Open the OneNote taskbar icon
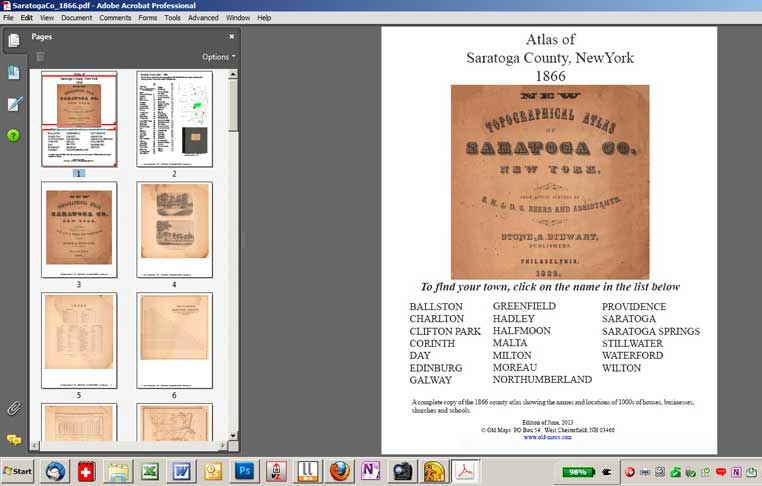762x486 pixels. click(370, 471)
